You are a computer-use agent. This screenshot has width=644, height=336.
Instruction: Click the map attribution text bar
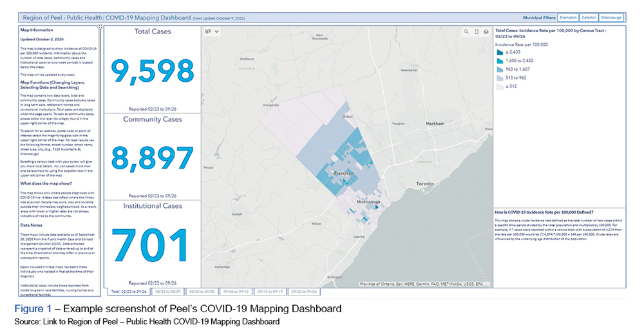tap(425, 283)
